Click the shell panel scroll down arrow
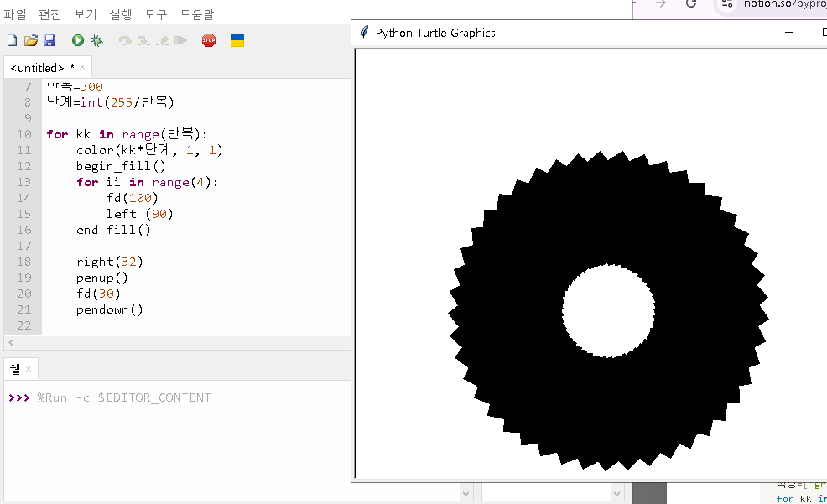This screenshot has height=504, width=827. coord(466,493)
